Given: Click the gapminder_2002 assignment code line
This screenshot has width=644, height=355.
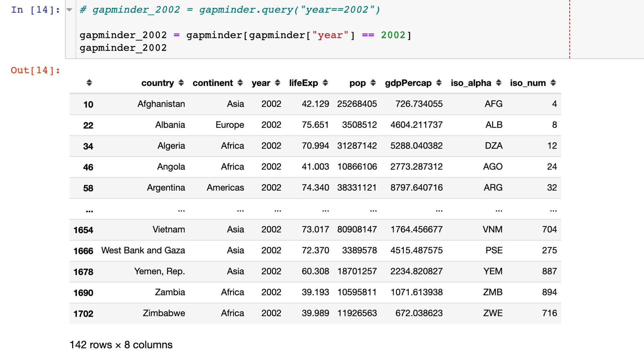Looking at the screenshot, I should [246, 35].
